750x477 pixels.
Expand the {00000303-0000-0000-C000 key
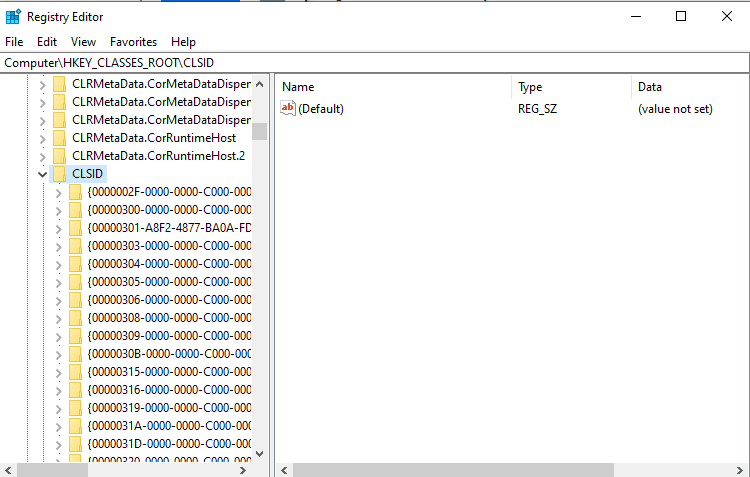pos(58,247)
